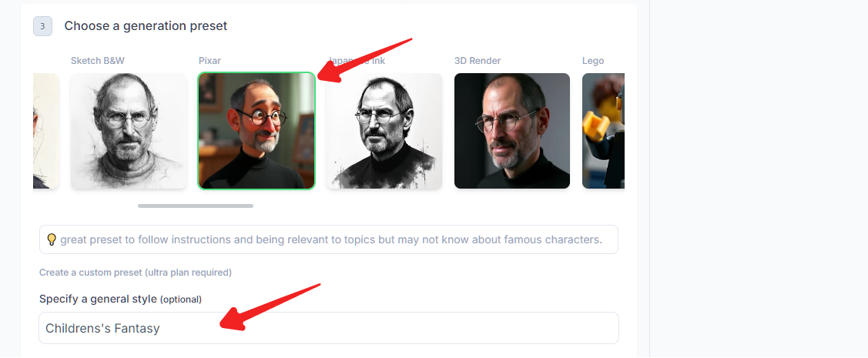Image resolution: width=868 pixels, height=358 pixels.
Task: Click the "Pixar" preset label
Action: pyautogui.click(x=209, y=61)
